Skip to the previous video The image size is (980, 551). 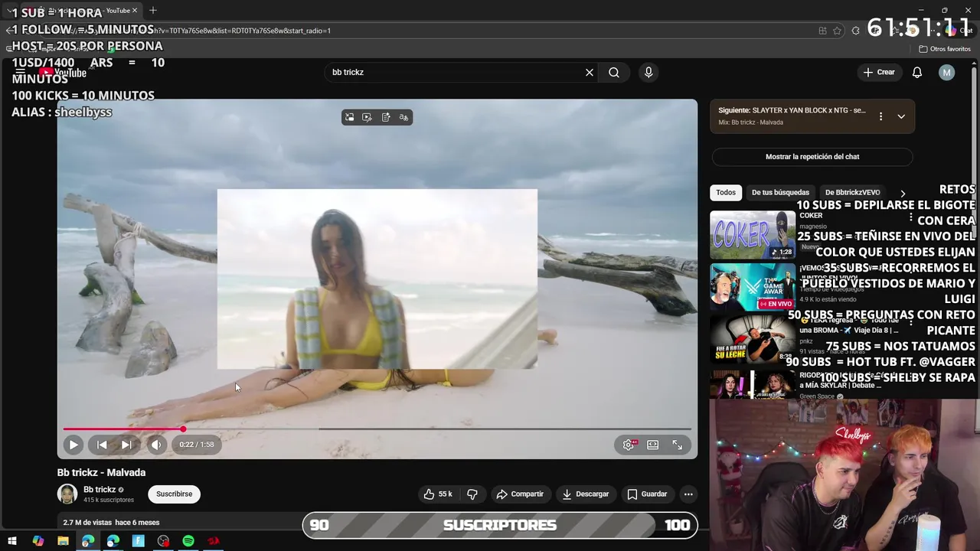click(x=102, y=445)
